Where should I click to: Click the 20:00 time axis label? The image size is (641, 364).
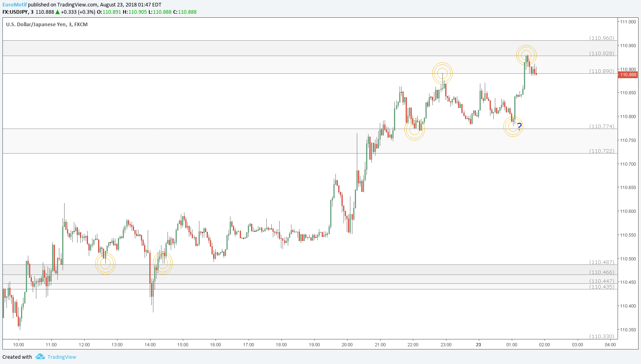click(x=347, y=345)
